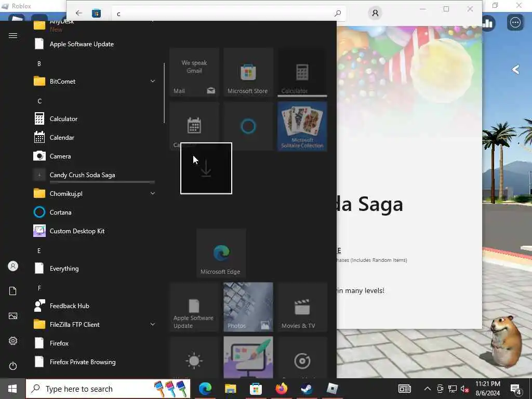Open Feedback Hub app
532x399 pixels.
click(95, 305)
